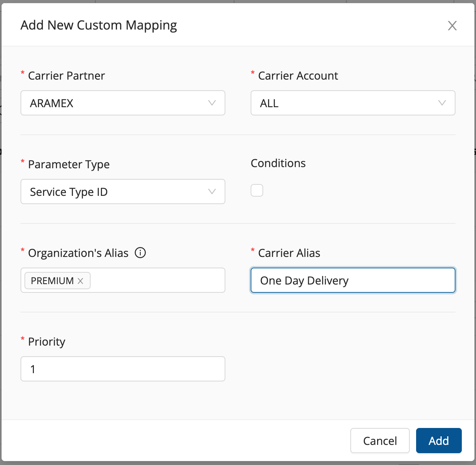Cancel the new custom mapping
Image resolution: width=476 pixels, height=465 pixels.
379,441
